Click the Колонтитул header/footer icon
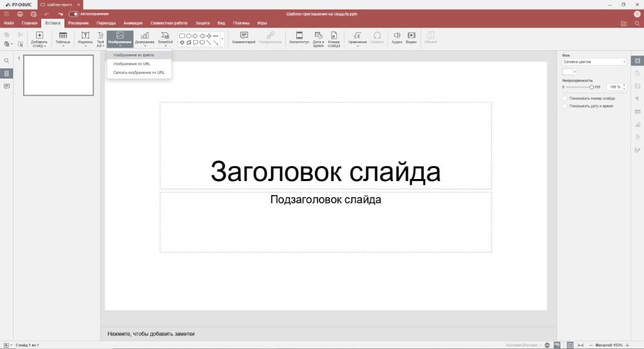This screenshot has height=349, width=644. (x=299, y=36)
